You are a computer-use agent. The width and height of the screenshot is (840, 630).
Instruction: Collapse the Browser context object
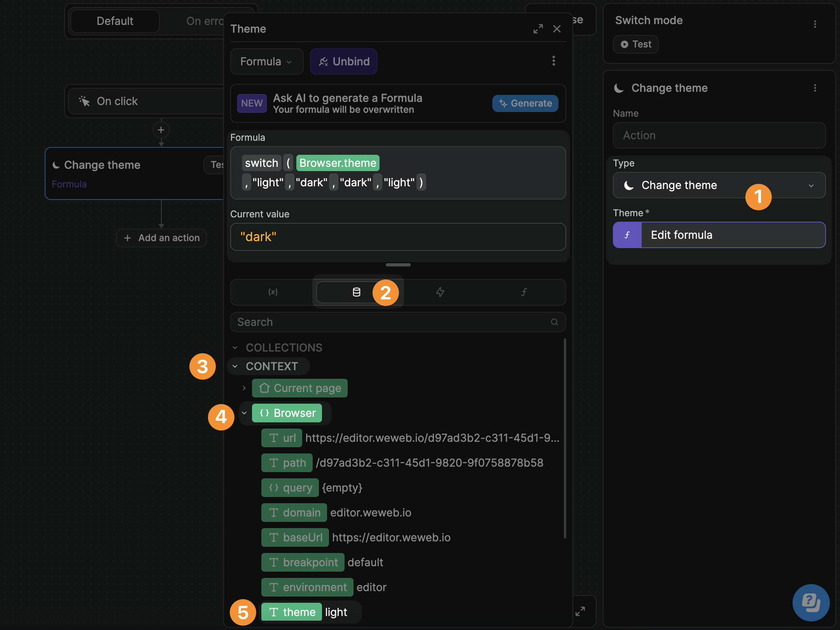tap(244, 413)
